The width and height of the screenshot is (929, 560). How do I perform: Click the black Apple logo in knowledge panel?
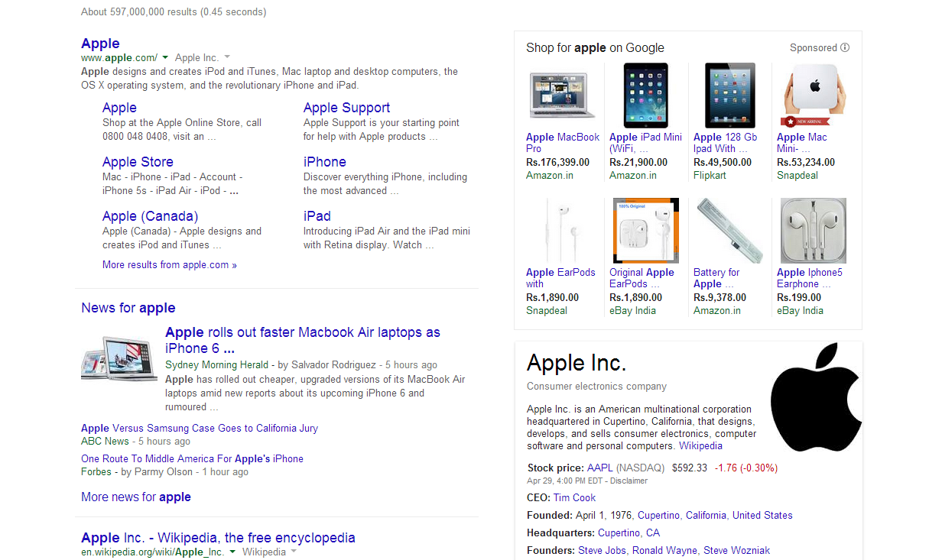pos(816,397)
